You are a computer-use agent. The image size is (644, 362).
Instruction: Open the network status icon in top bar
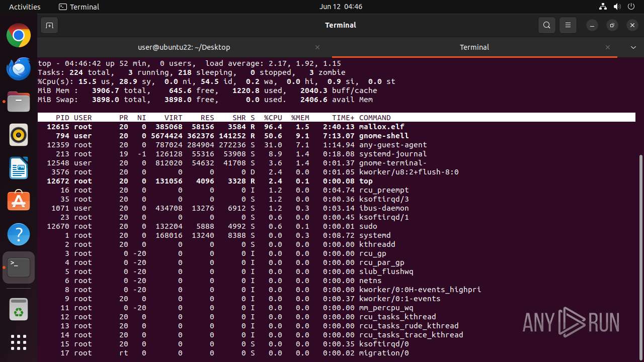[x=603, y=7]
